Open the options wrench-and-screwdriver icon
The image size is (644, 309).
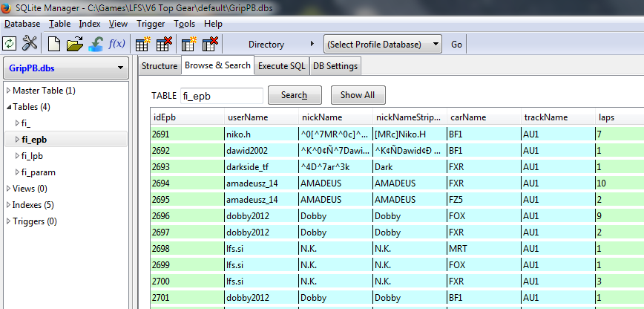30,43
